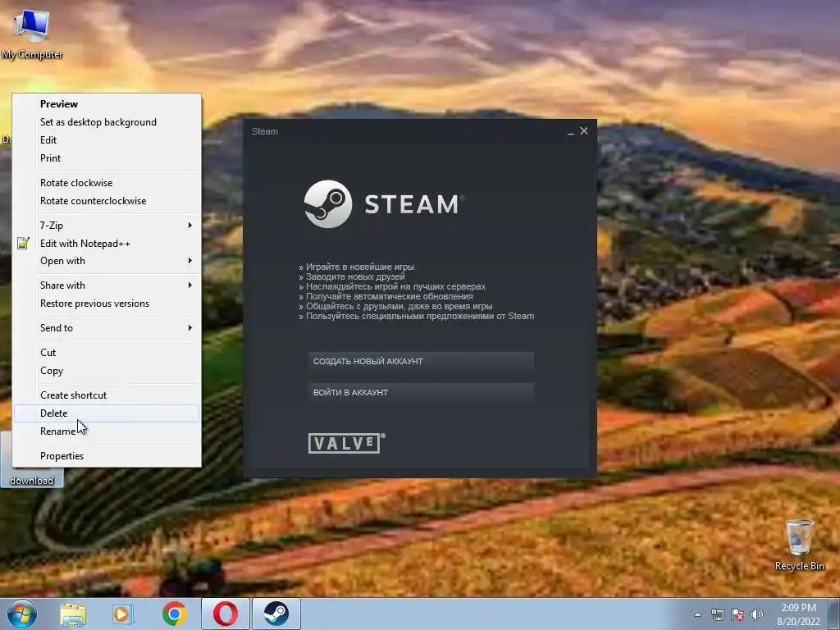The image size is (840, 630).
Task: Select Set as desktop background
Action: click(x=107, y=122)
